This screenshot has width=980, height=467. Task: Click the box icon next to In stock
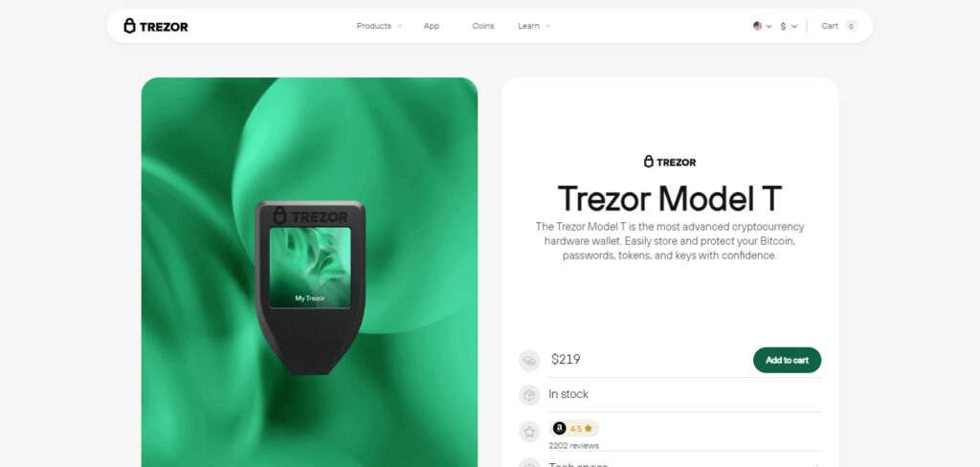click(x=529, y=395)
